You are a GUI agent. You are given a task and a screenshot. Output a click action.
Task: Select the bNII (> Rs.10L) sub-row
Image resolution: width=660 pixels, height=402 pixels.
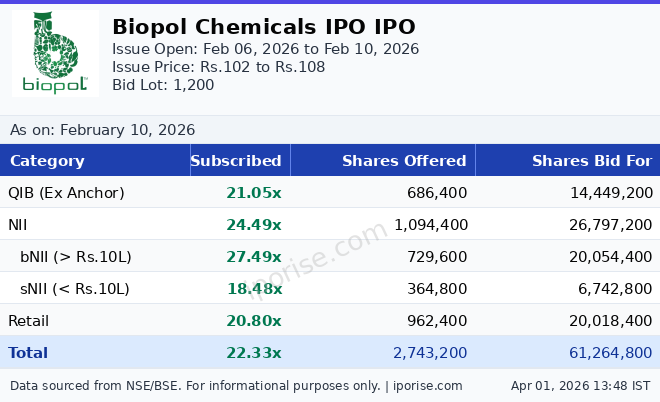(75, 257)
